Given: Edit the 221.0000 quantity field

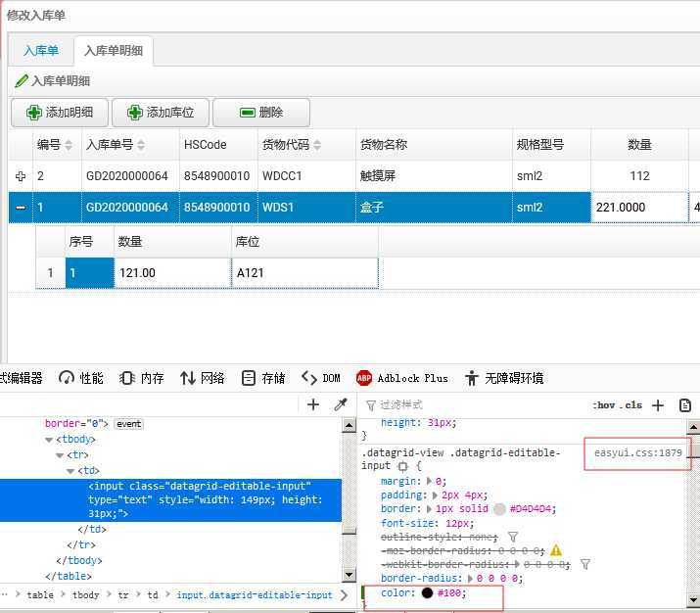Looking at the screenshot, I should click(639, 208).
